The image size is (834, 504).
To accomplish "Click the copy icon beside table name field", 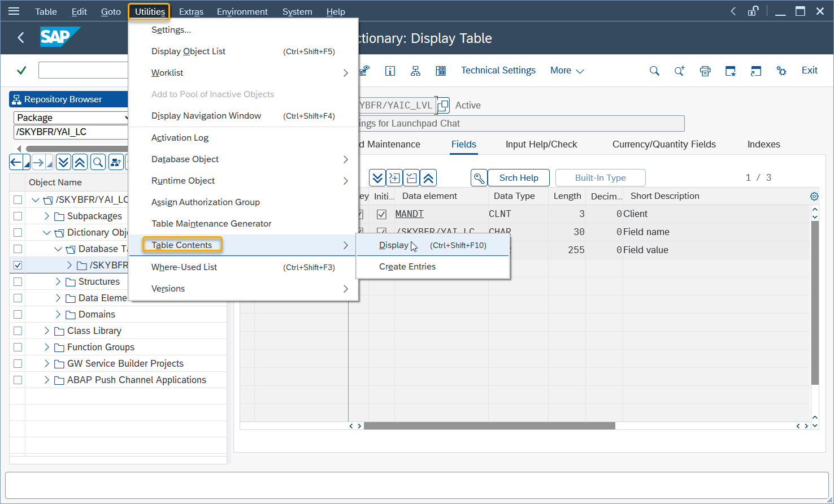I will pos(443,105).
